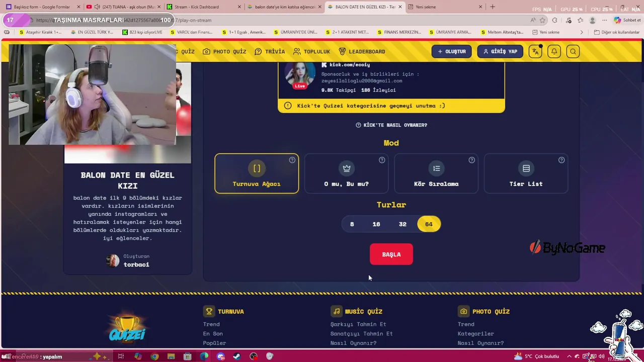Open the Diğer sık kullanılanlar folder

coord(616,32)
